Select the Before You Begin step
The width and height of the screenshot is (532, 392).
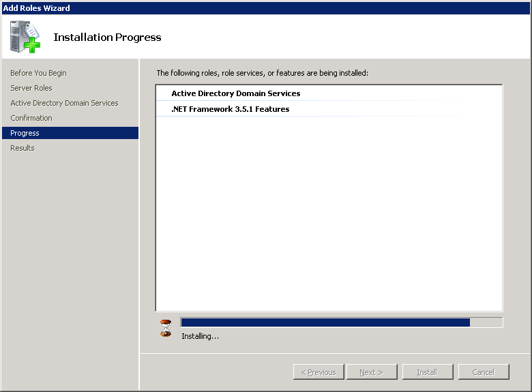click(x=38, y=73)
